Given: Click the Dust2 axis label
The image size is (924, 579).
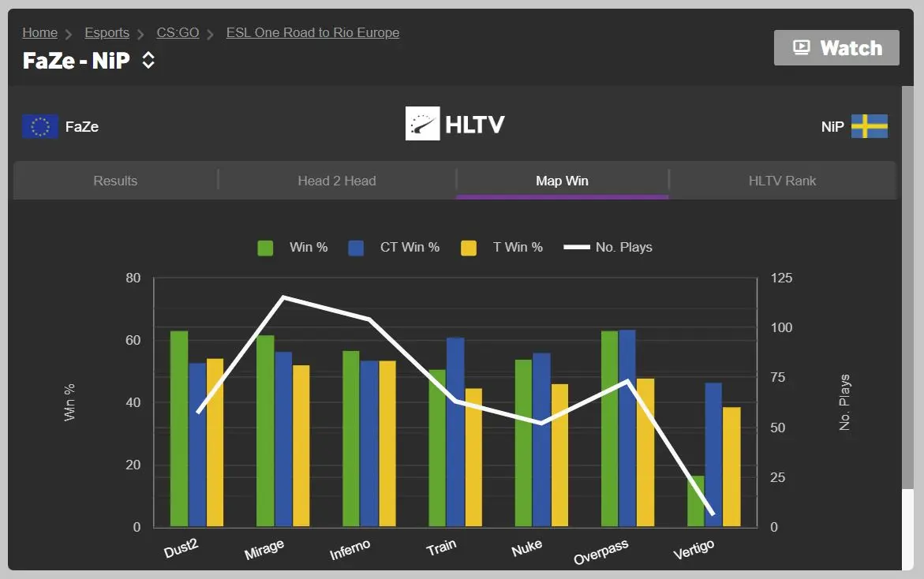Looking at the screenshot, I should pyautogui.click(x=181, y=548).
